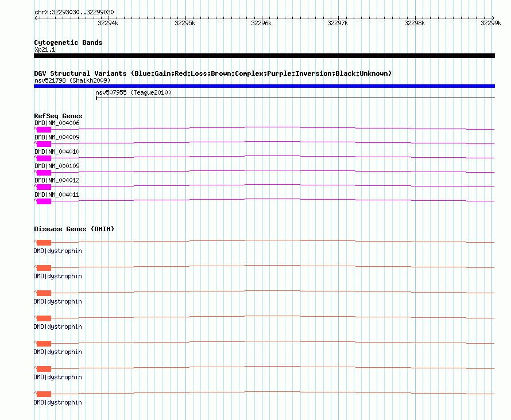Click the 32294k ruler position label
This screenshot has width=511, height=420.
[108, 23]
